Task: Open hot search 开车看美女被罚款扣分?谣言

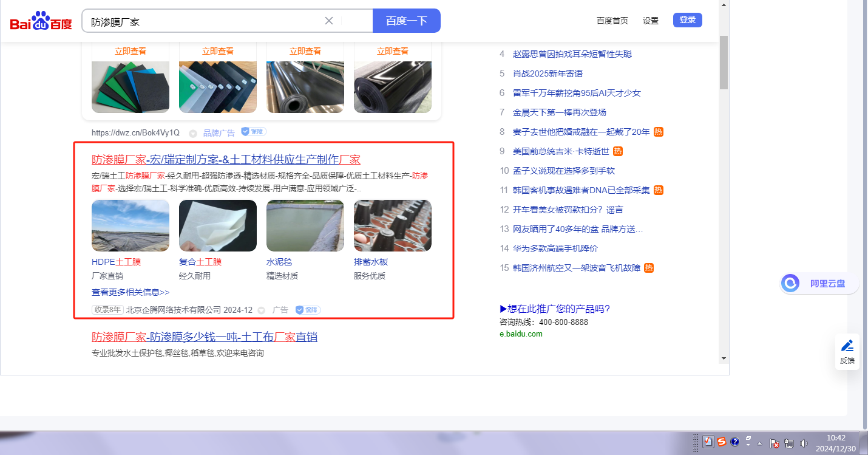Action: (568, 210)
